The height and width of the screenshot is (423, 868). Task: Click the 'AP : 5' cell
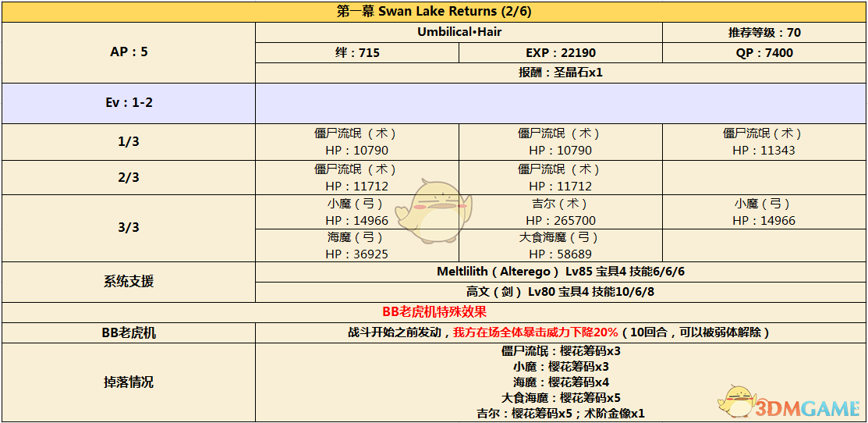tap(129, 52)
